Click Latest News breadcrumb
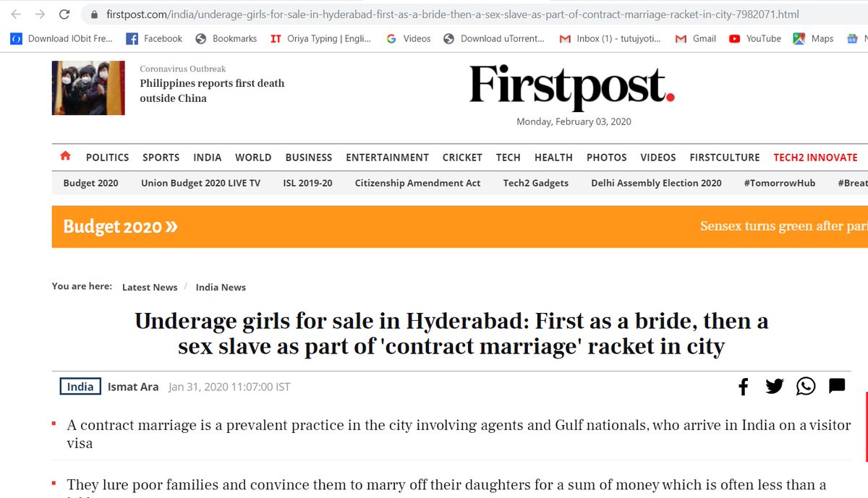The image size is (868, 498). (150, 287)
